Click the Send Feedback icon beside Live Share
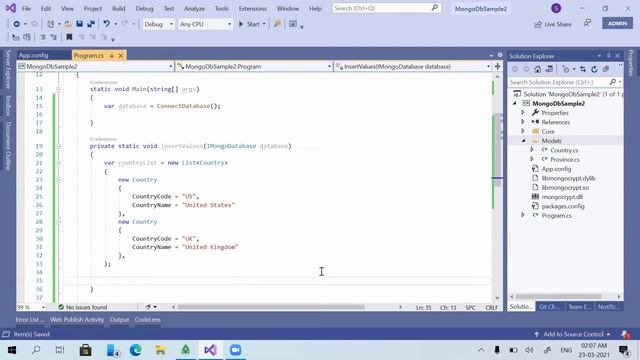 pyautogui.click(x=587, y=23)
